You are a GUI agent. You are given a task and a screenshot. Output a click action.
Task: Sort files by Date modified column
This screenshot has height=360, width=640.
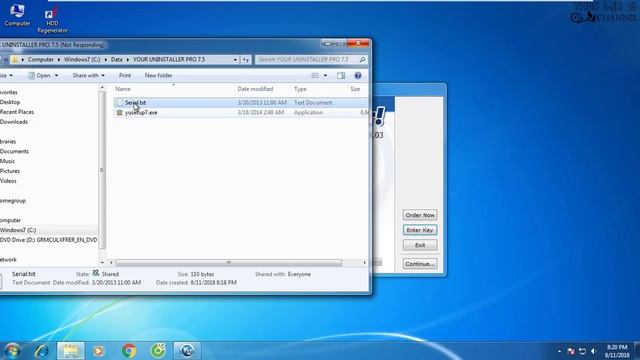pos(255,89)
